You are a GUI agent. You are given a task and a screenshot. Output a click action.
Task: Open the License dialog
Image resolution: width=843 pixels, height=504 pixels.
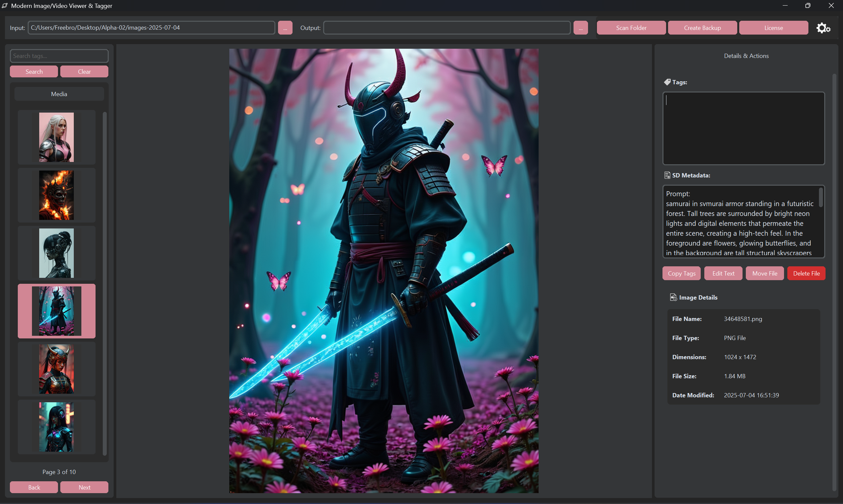click(x=773, y=28)
